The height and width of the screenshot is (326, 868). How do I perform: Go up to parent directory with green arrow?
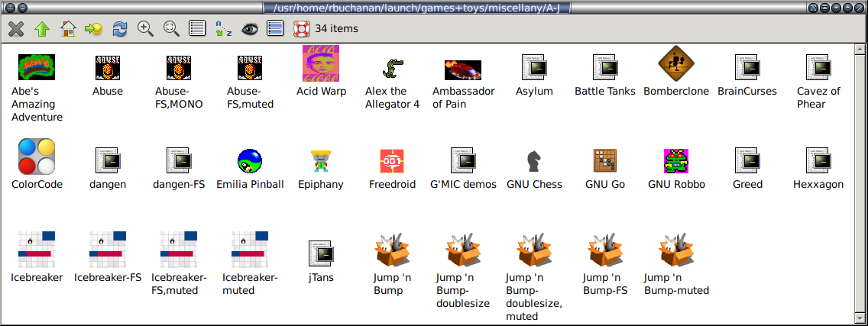(x=42, y=29)
